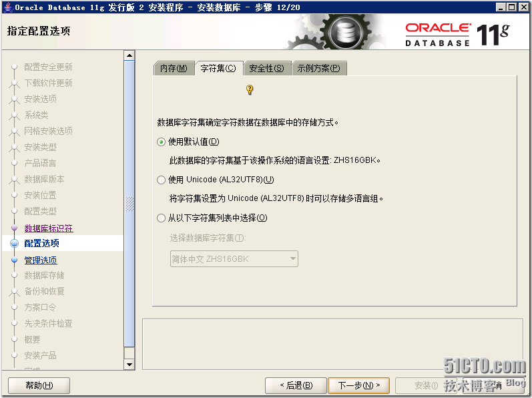Select the 使用 Unicode (AL32UTF8) radio button
This screenshot has width=532, height=398.
coord(161,180)
